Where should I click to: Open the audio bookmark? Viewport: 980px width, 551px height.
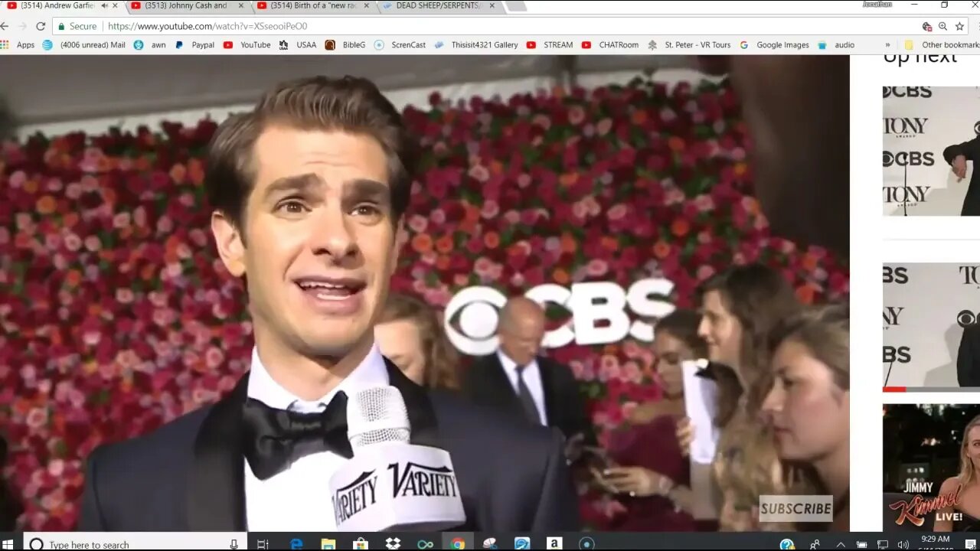(x=836, y=45)
